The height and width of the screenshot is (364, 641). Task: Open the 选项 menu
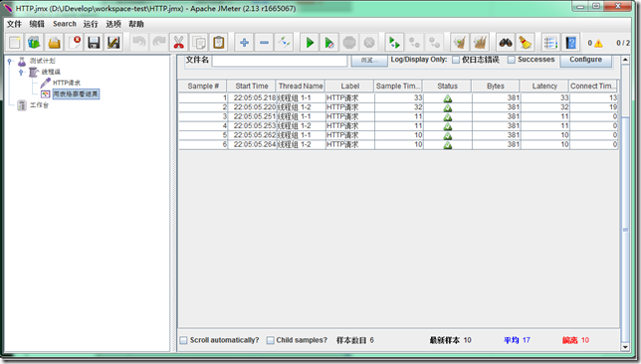click(x=113, y=24)
